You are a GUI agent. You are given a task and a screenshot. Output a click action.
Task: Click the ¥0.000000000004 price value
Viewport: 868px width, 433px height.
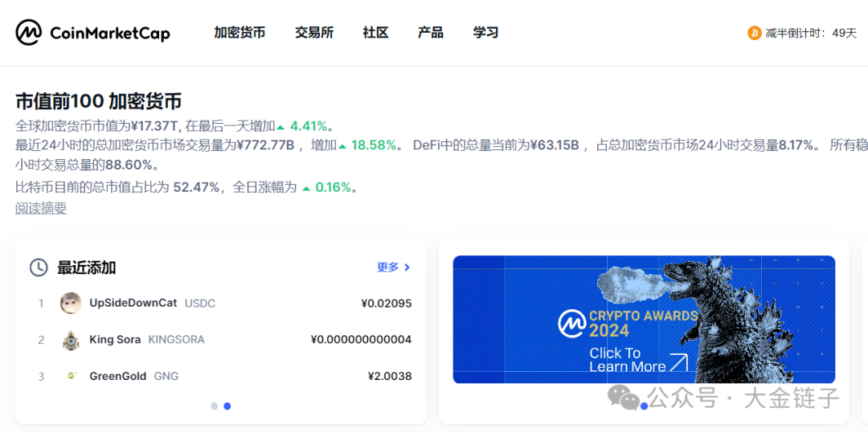point(362,340)
